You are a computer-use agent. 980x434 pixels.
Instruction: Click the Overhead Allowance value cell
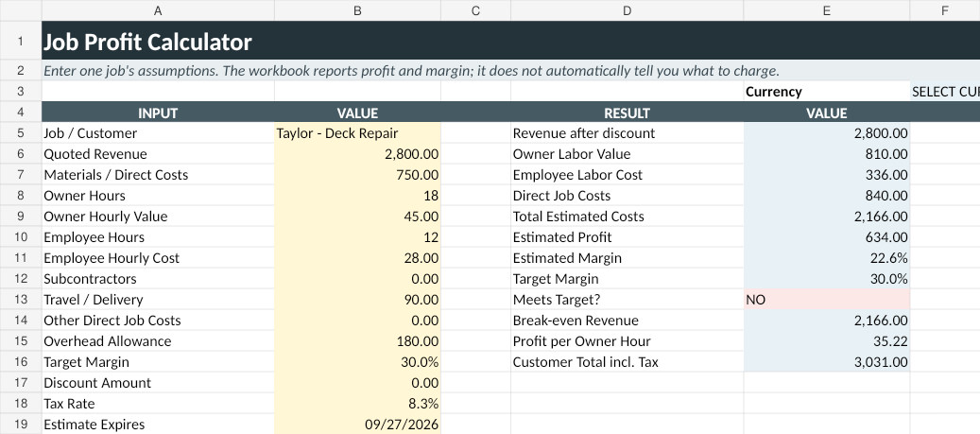tap(357, 340)
